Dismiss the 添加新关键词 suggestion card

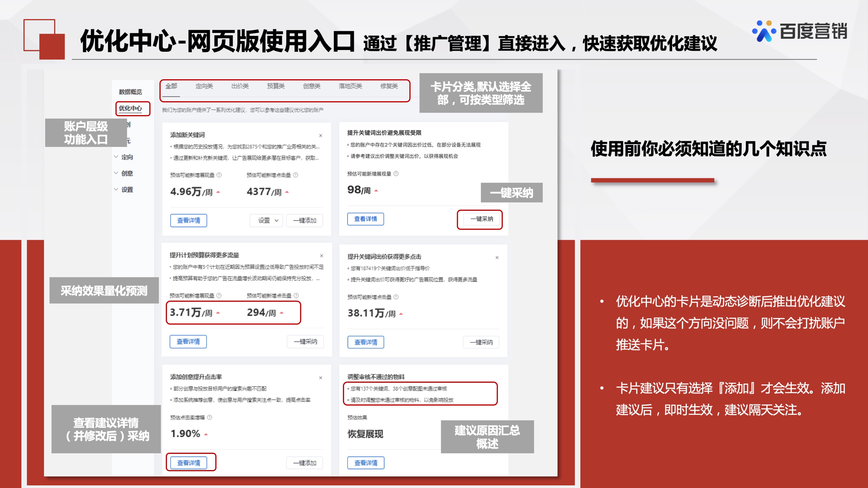pos(320,135)
